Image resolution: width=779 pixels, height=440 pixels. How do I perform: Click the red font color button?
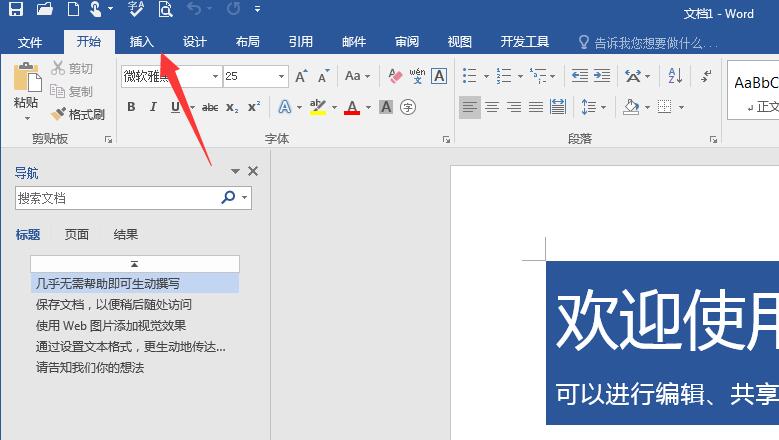[352, 107]
